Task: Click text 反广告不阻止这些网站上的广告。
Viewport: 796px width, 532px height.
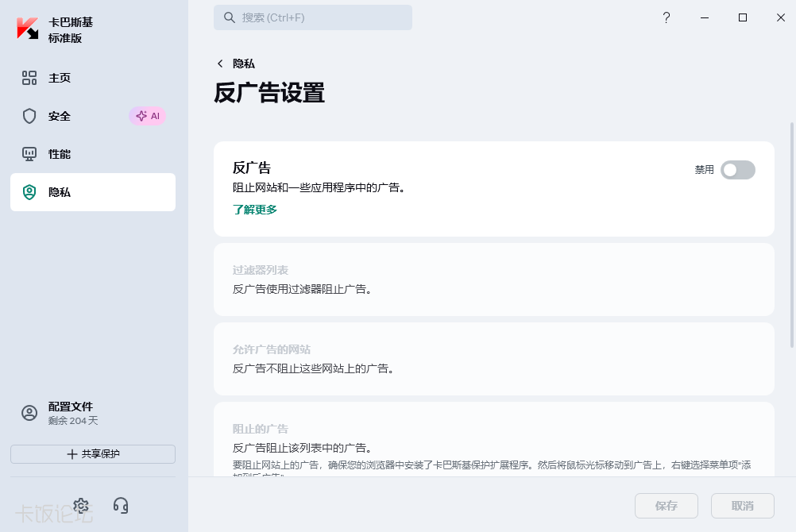Action: [x=315, y=368]
